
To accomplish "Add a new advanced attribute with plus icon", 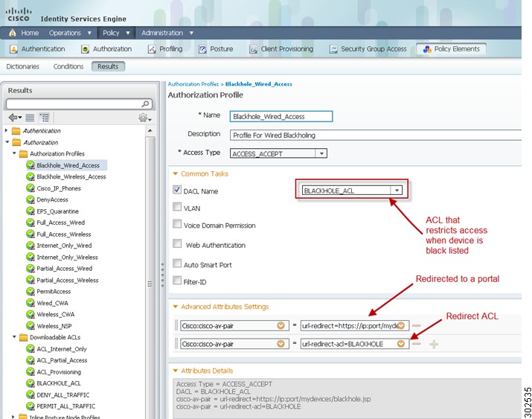I will coord(434,345).
